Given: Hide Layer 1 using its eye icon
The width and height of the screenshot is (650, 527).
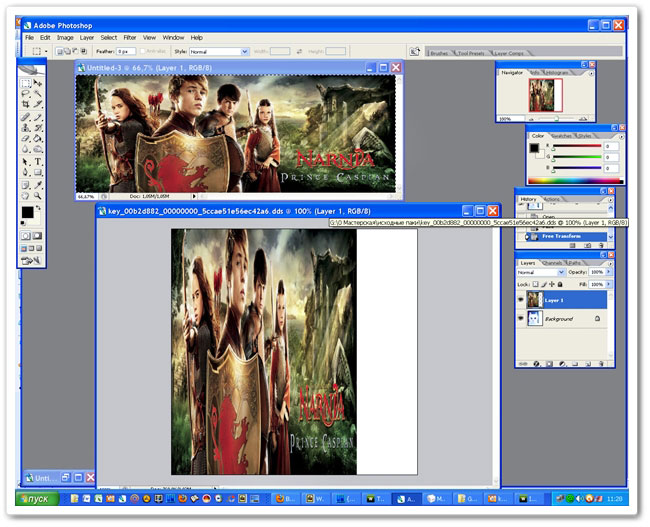Looking at the screenshot, I should [520, 299].
